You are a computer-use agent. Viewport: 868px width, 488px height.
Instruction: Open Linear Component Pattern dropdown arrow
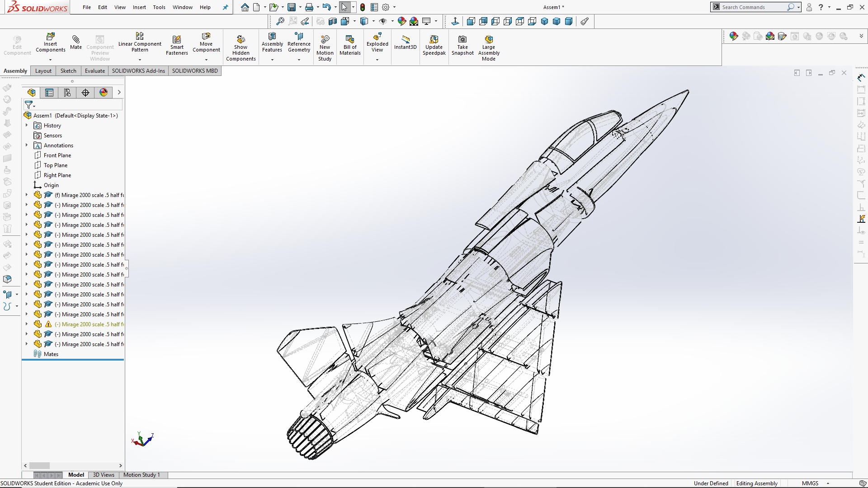(140, 59)
